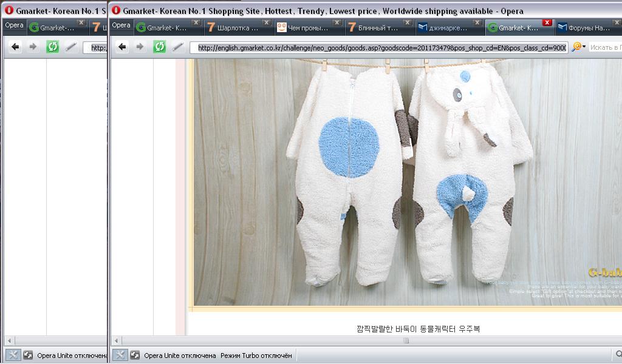Click the password wand icon in the front window

pyautogui.click(x=177, y=47)
